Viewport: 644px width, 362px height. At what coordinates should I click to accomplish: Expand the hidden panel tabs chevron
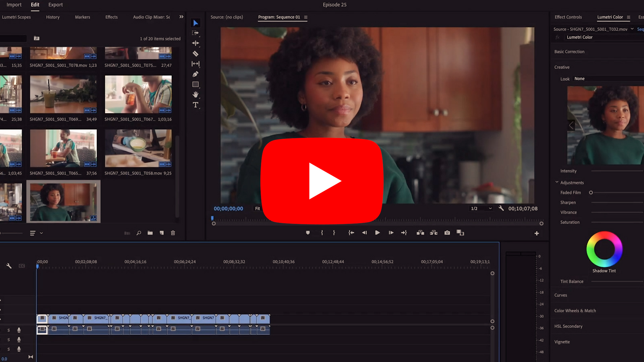coord(181,17)
